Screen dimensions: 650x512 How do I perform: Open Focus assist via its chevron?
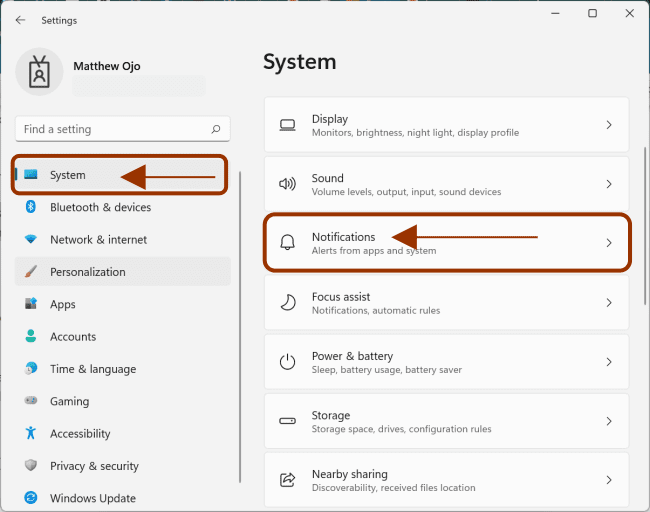[x=609, y=303]
